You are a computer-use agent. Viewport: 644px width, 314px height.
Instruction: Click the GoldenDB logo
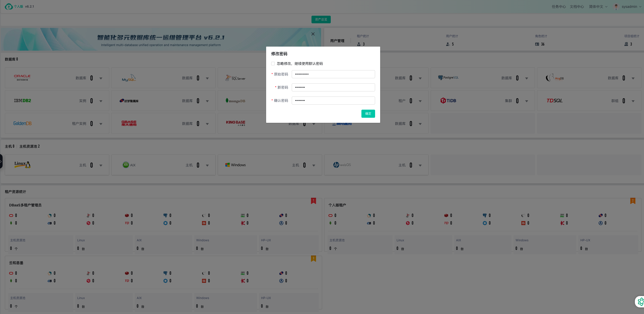pyautogui.click(x=22, y=123)
